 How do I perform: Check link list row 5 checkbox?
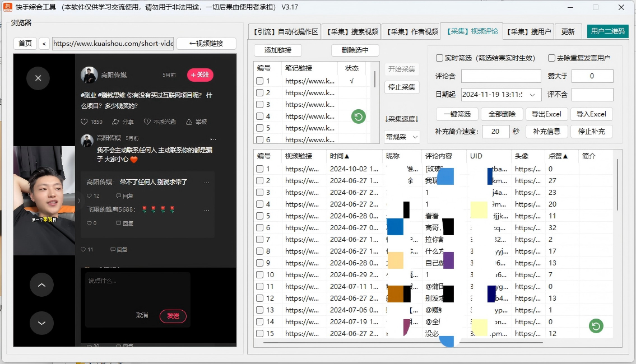[x=260, y=128]
